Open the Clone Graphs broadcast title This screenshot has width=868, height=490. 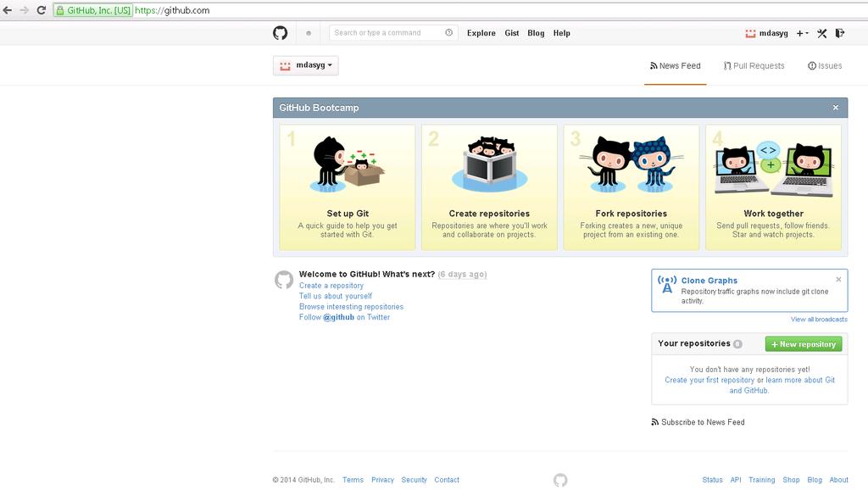709,281
